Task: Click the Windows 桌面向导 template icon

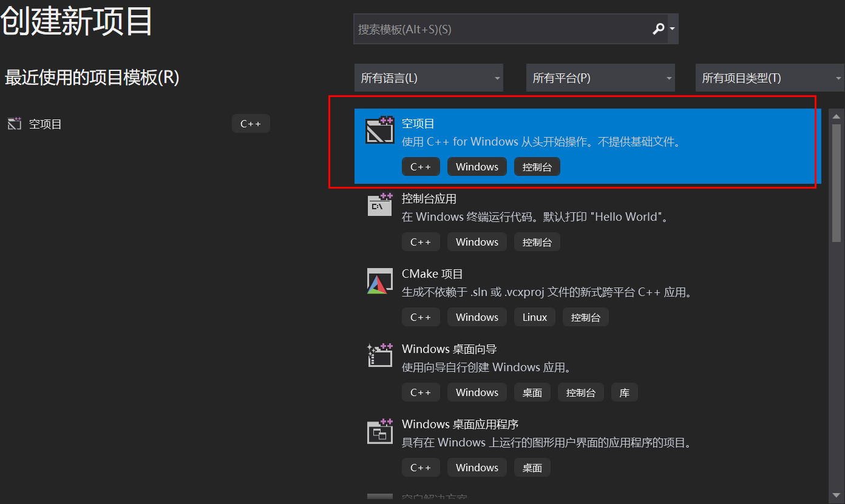Action: [x=379, y=355]
